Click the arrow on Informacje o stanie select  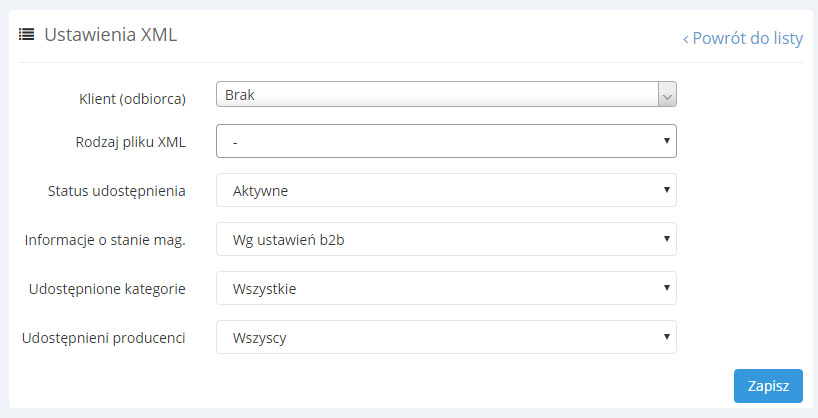[666, 238]
